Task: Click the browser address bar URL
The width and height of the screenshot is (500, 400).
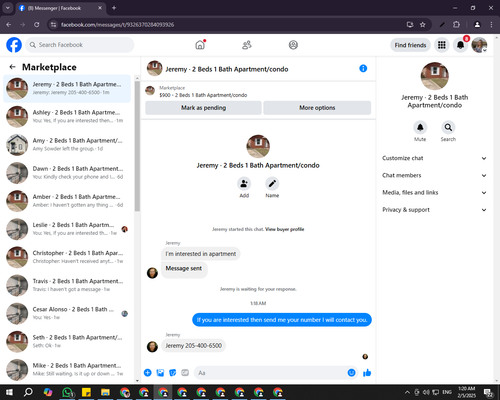Action: pos(117,25)
